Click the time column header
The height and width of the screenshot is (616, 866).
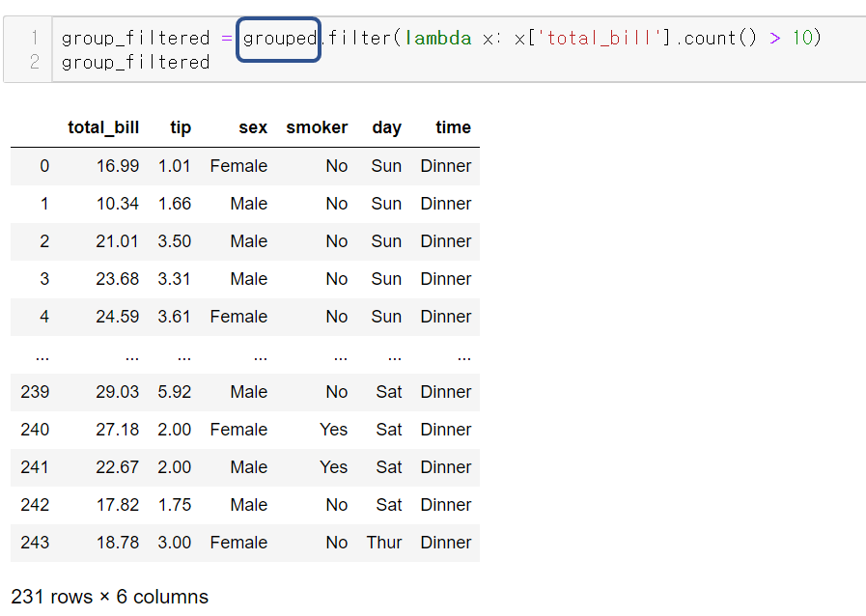click(x=454, y=127)
